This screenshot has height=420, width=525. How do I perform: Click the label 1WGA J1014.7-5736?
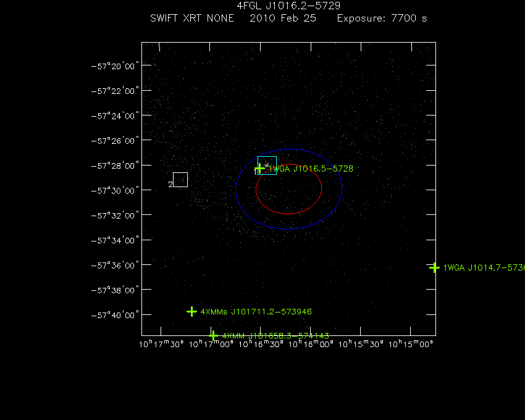(484, 267)
